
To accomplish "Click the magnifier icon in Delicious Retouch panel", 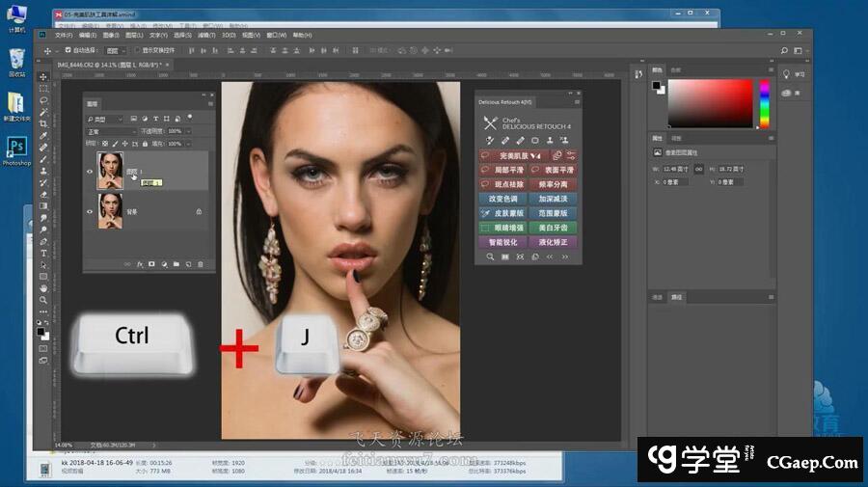I will point(490,257).
